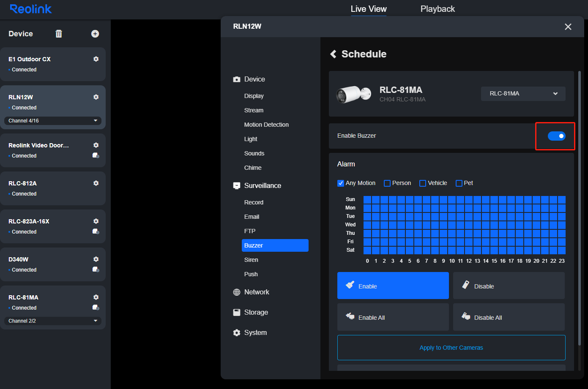The height and width of the screenshot is (389, 588).
Task: Open Chime settings
Action: [x=253, y=168]
